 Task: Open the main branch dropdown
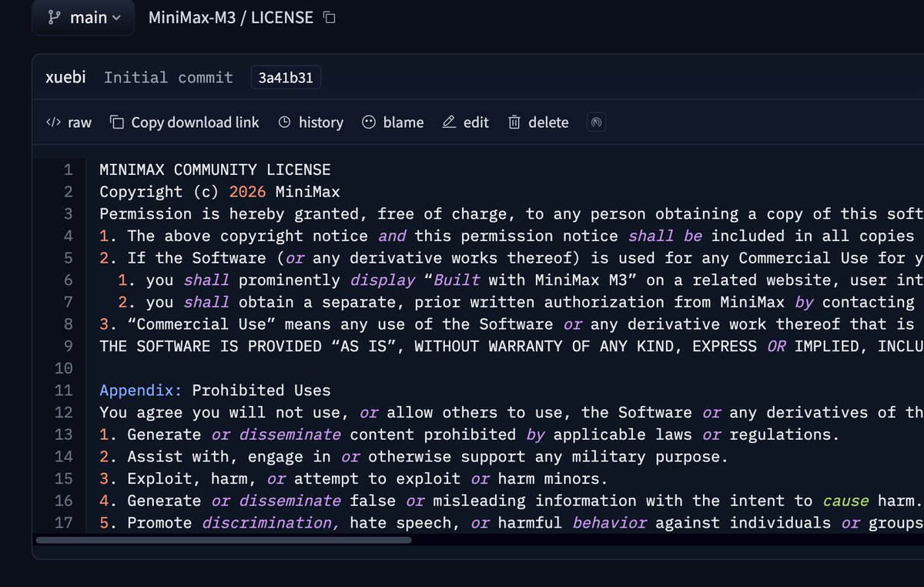(83, 17)
